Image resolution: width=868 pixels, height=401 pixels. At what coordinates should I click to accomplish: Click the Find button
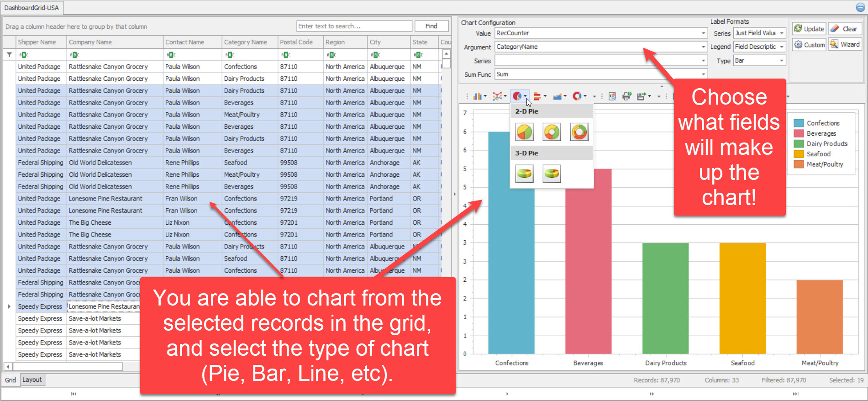431,26
